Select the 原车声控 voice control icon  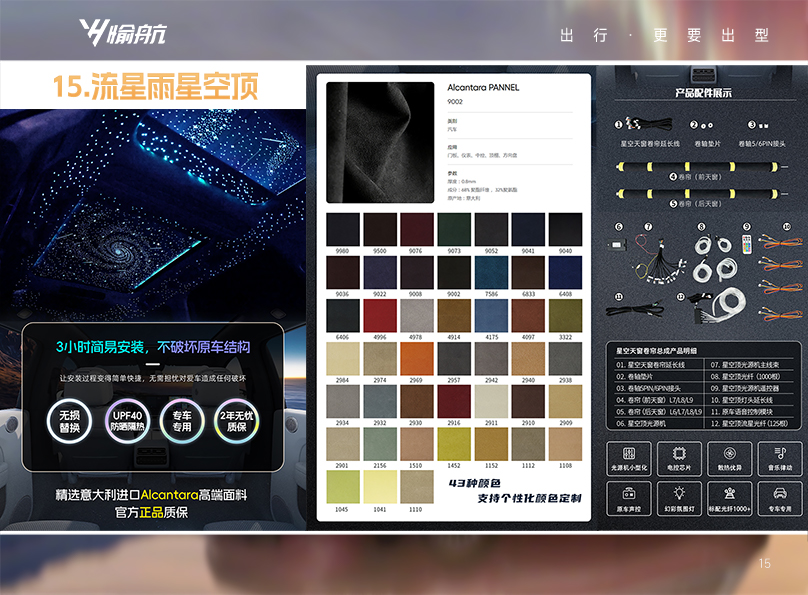coord(630,495)
